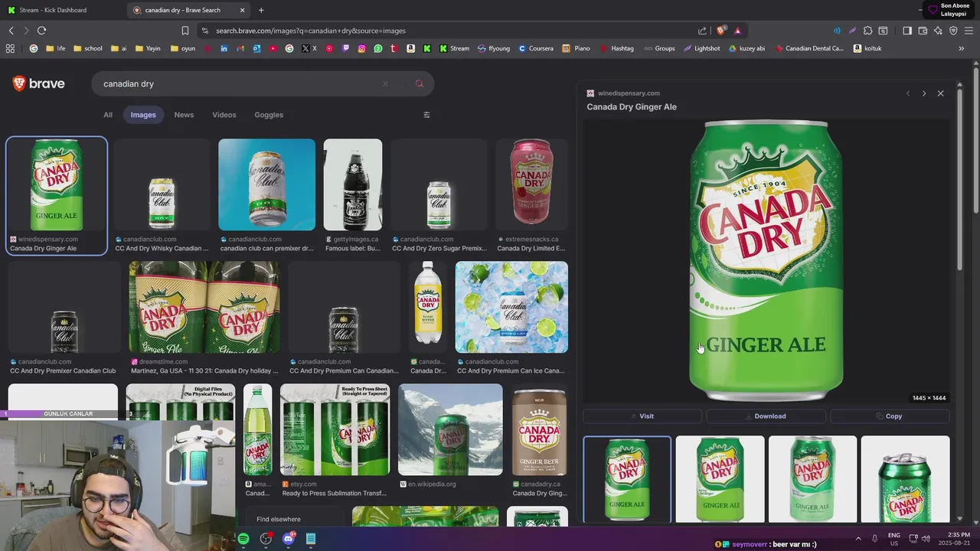Image resolution: width=980 pixels, height=551 pixels.
Task: Download the previewed Canada Dry image
Action: coord(766,416)
